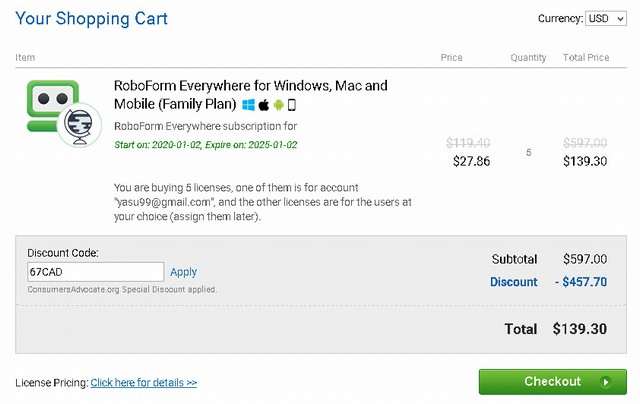Image resolution: width=640 pixels, height=404 pixels.
Task: Click the Total Price column header
Action: point(585,58)
